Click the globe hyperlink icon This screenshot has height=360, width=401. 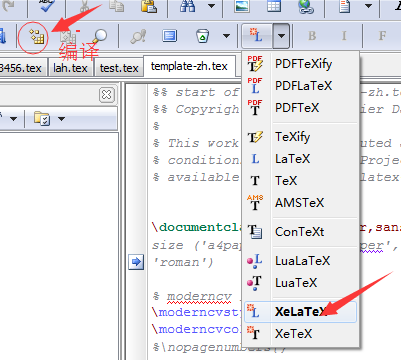306,6
